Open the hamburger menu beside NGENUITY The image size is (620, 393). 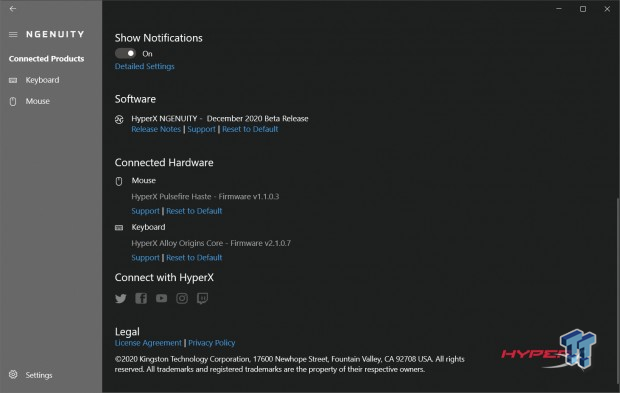tap(13, 34)
